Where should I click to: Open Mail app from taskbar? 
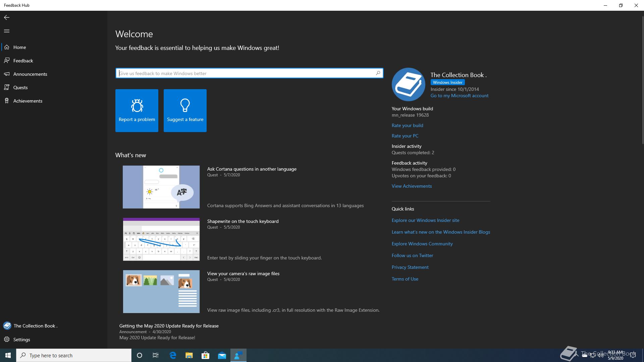click(x=222, y=355)
